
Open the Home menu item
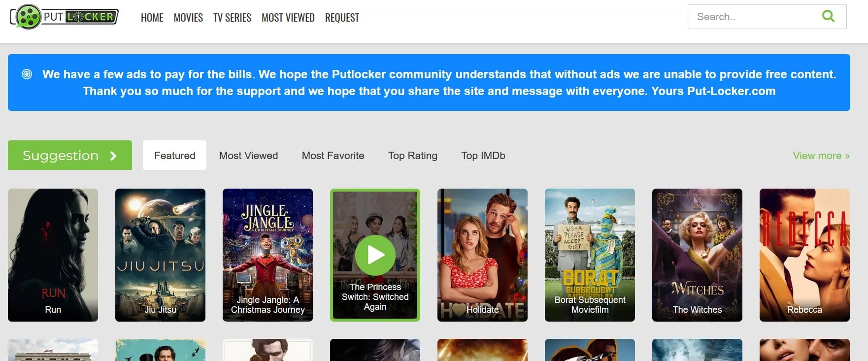pyautogui.click(x=152, y=18)
